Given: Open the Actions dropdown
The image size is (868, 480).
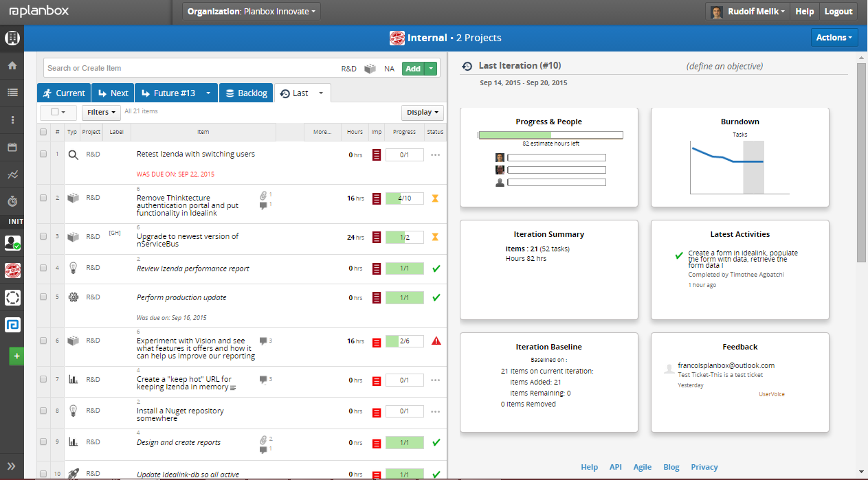Looking at the screenshot, I should click(x=834, y=38).
